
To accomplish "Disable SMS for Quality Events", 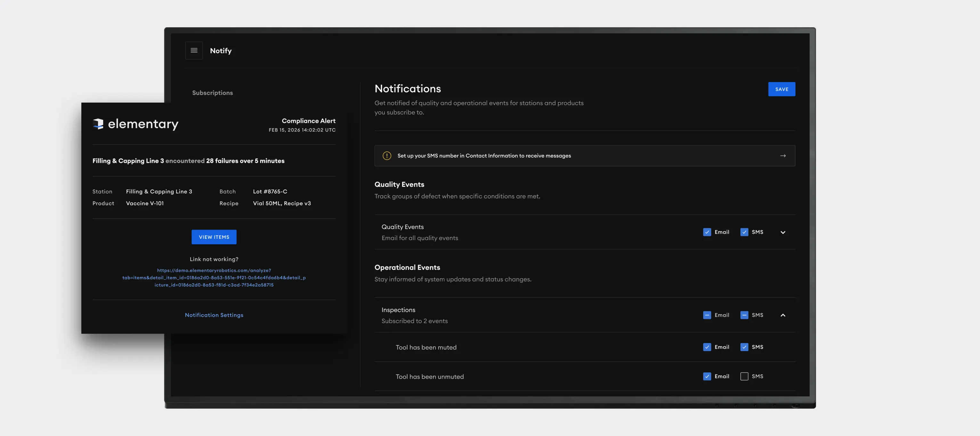I will click(x=744, y=232).
